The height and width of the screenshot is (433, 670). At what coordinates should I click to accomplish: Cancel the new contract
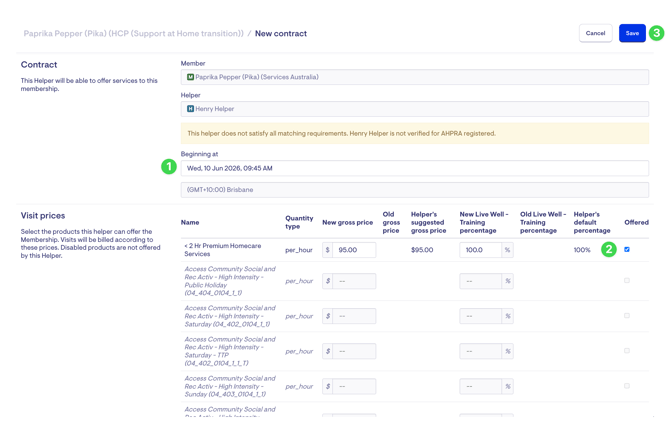tap(595, 33)
